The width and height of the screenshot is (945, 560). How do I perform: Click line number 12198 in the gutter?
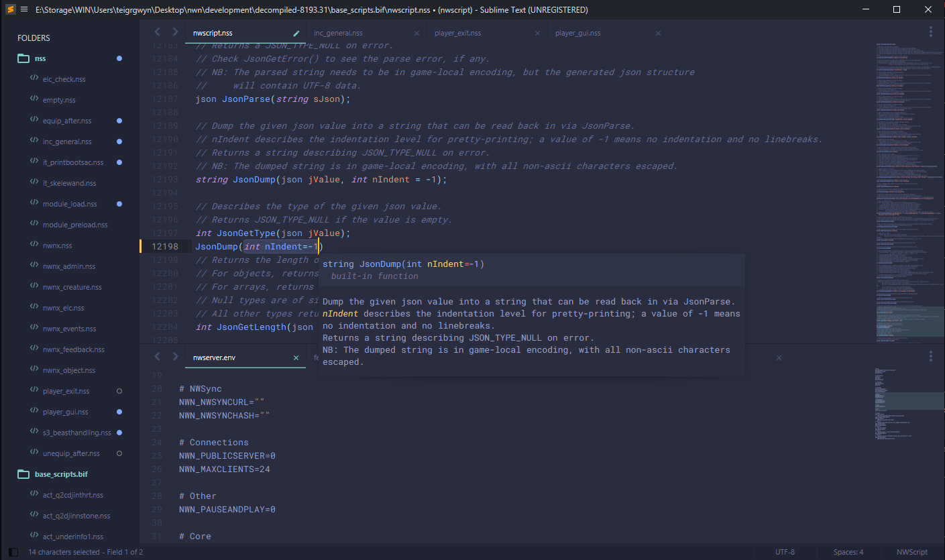[165, 246]
